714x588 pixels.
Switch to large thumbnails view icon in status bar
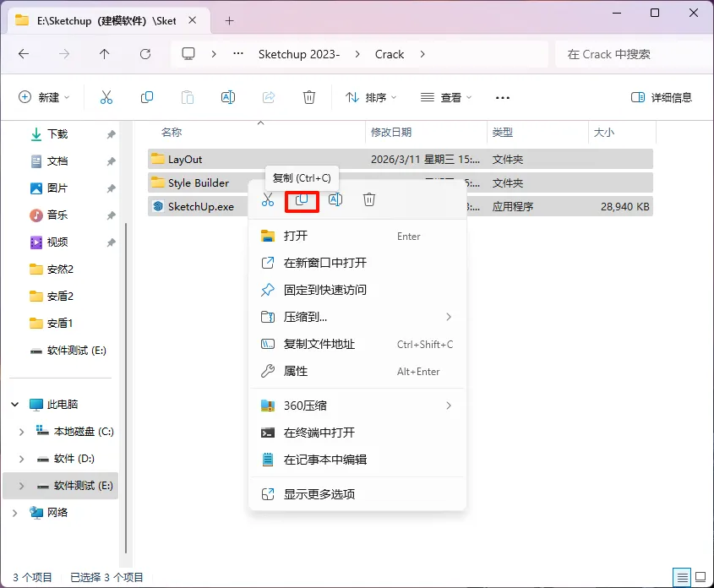tap(700, 577)
